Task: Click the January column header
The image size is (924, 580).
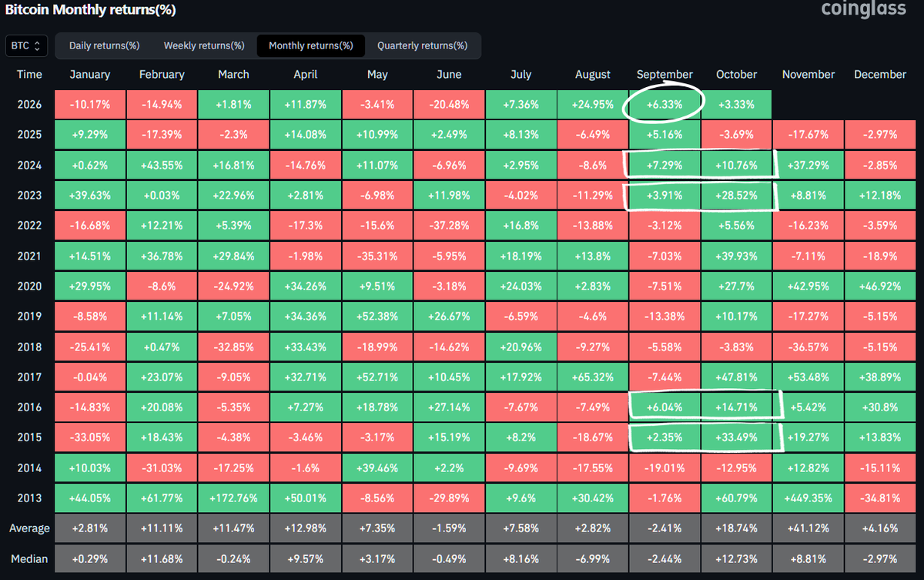Action: [x=90, y=75]
